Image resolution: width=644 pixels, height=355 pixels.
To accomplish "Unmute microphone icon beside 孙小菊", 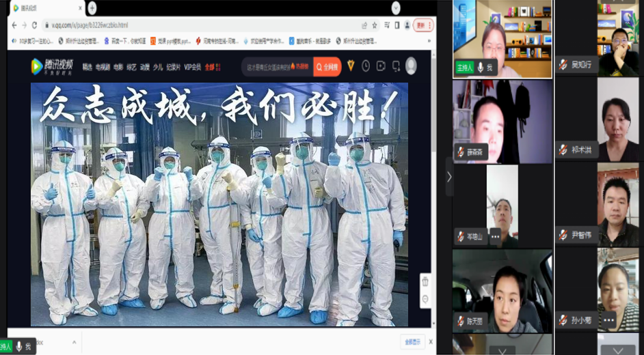I will pyautogui.click(x=563, y=320).
